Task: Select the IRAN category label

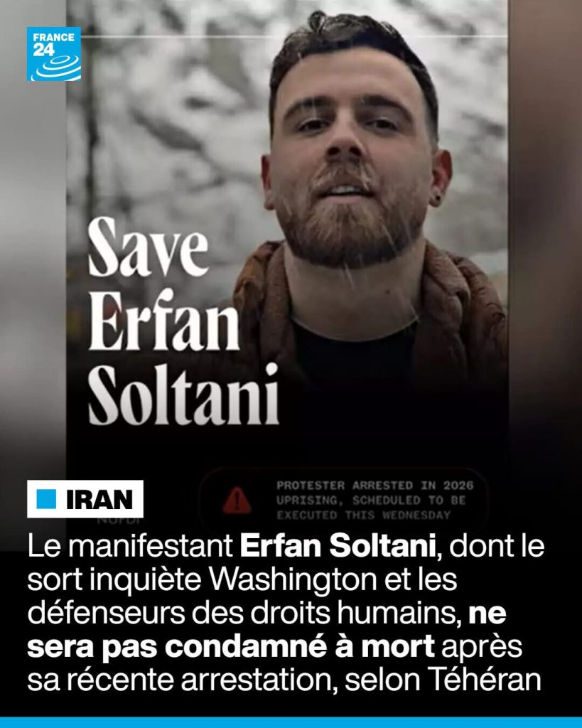Action: [85, 499]
